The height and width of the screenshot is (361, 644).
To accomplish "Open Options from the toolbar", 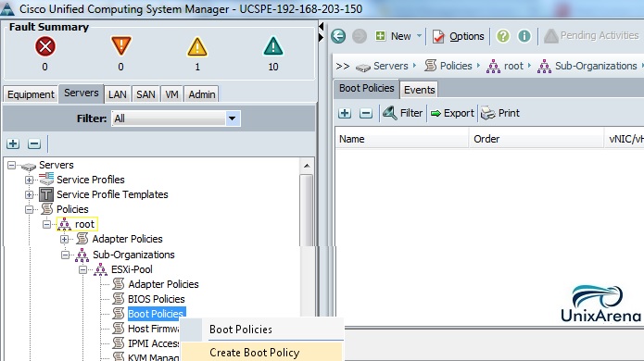I will tap(459, 36).
